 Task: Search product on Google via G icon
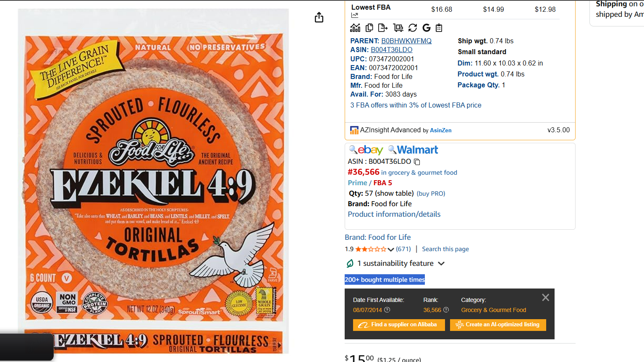coord(427,28)
